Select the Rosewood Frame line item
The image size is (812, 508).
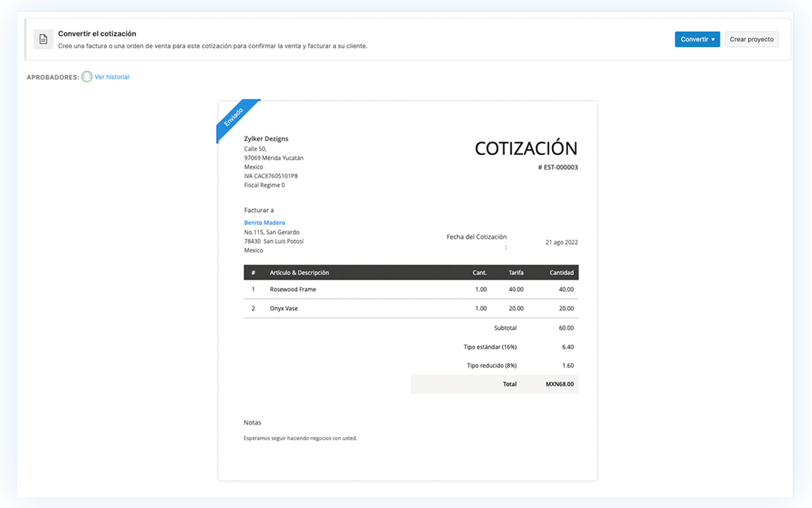(x=292, y=289)
